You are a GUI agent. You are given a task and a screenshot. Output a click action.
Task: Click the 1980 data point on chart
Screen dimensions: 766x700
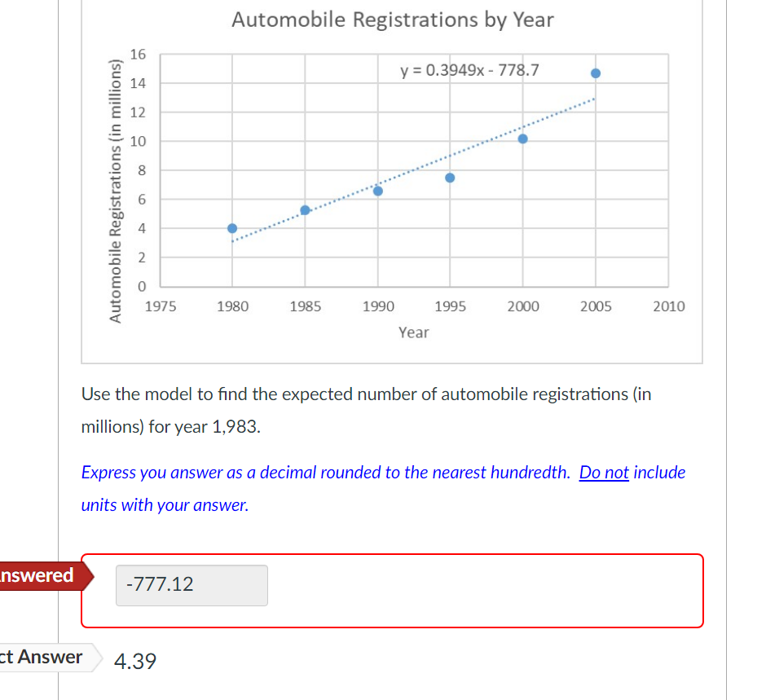[x=232, y=228]
